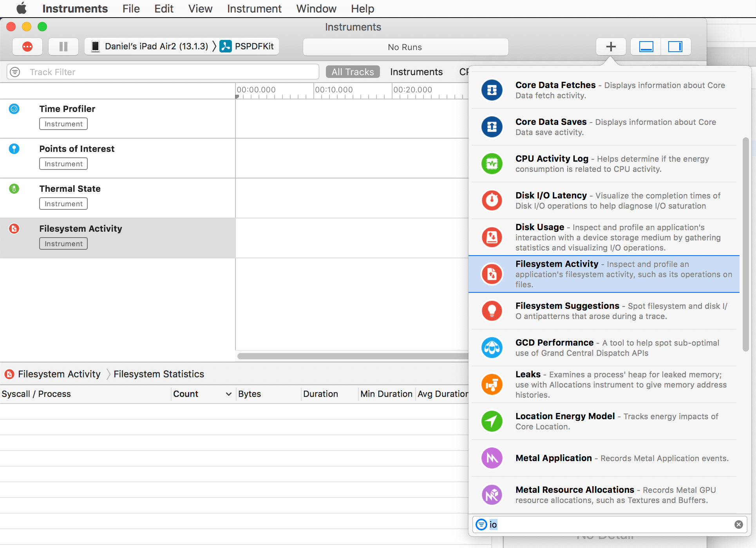Switch to the Instruments track tab

pyautogui.click(x=416, y=72)
